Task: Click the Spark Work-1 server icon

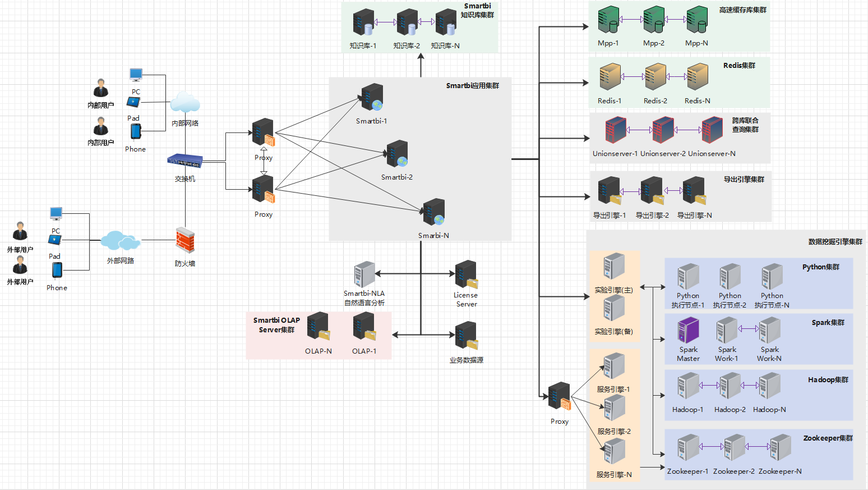Action: pyautogui.click(x=727, y=330)
